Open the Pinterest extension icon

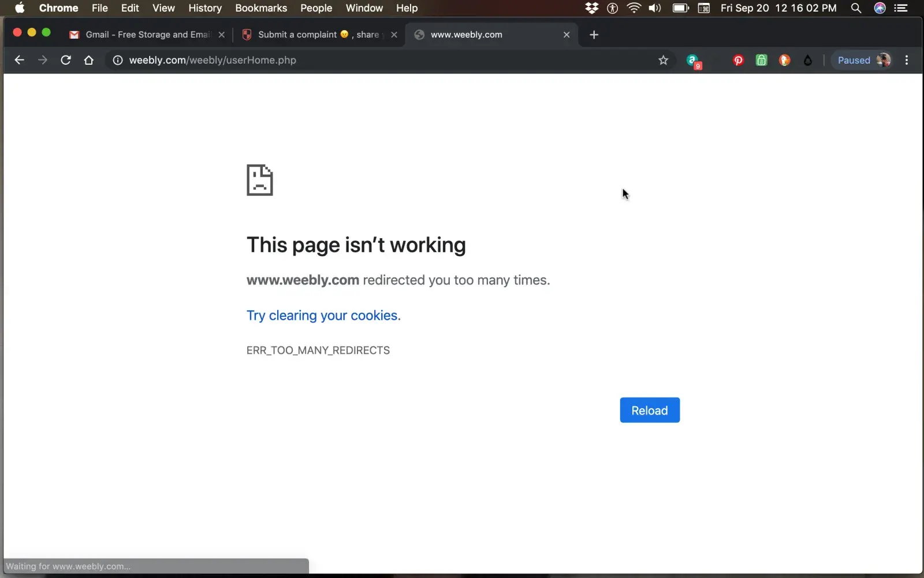click(738, 60)
